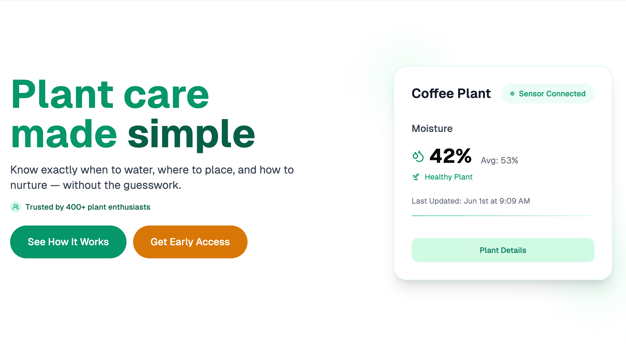The image size is (626, 364).
Task: Click the green divider bar in card
Action: 503,216
